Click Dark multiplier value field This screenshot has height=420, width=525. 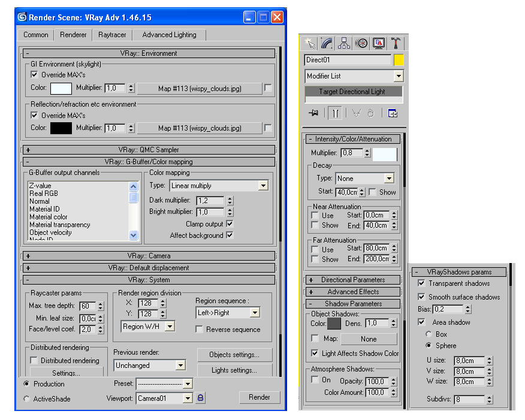pyautogui.click(x=210, y=201)
